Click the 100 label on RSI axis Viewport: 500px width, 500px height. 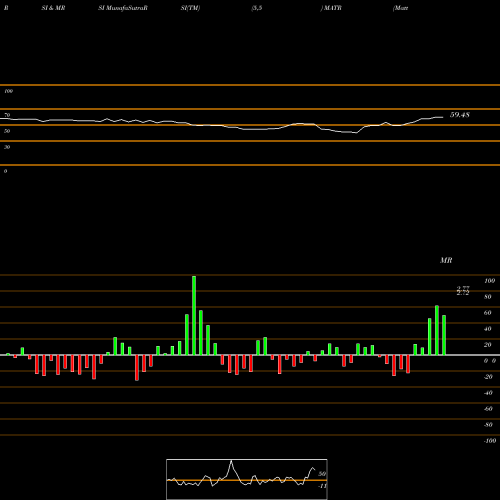pyautogui.click(x=8, y=91)
